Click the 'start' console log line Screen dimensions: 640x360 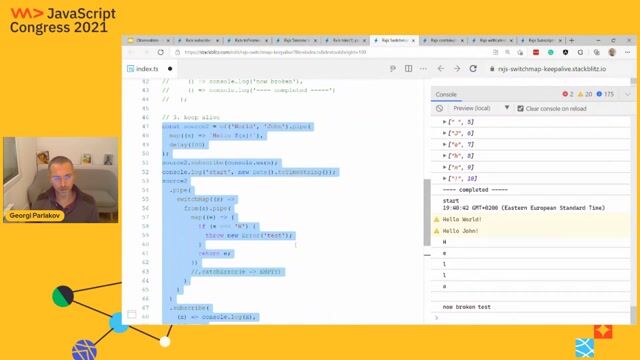(x=451, y=201)
